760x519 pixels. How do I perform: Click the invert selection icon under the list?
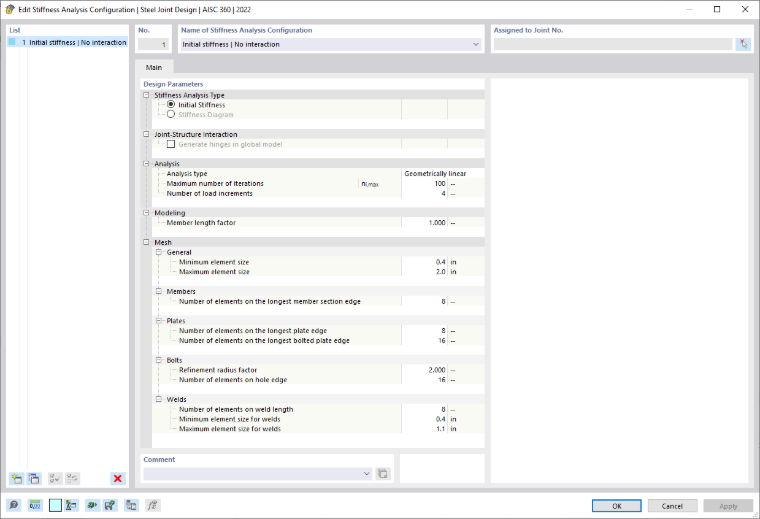coord(73,479)
